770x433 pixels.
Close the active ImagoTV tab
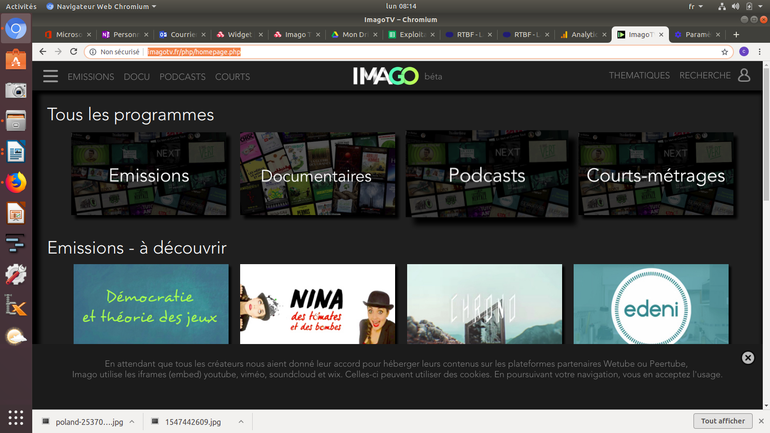pyautogui.click(x=661, y=34)
